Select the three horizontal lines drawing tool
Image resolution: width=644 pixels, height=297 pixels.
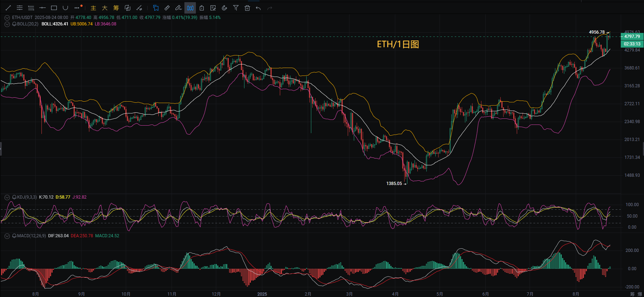[31, 8]
